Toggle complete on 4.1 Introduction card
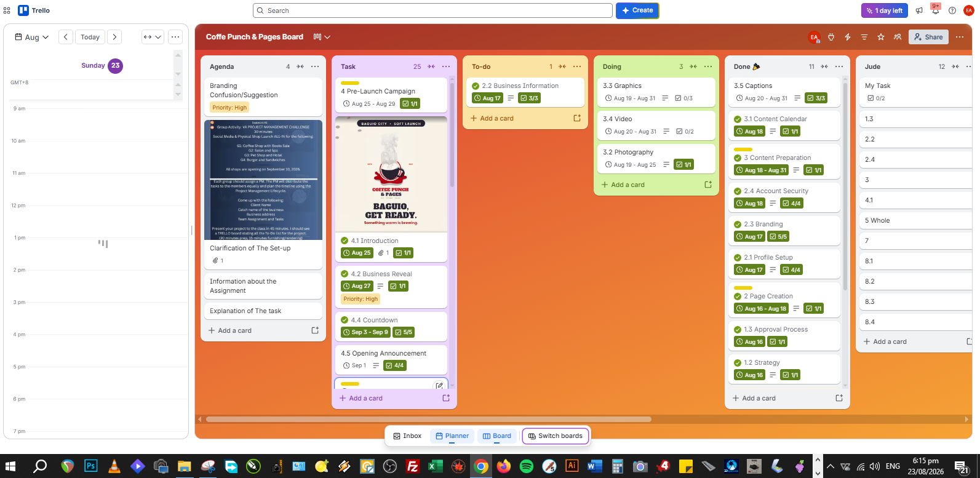Image resolution: width=980 pixels, height=478 pixels. pos(345,241)
